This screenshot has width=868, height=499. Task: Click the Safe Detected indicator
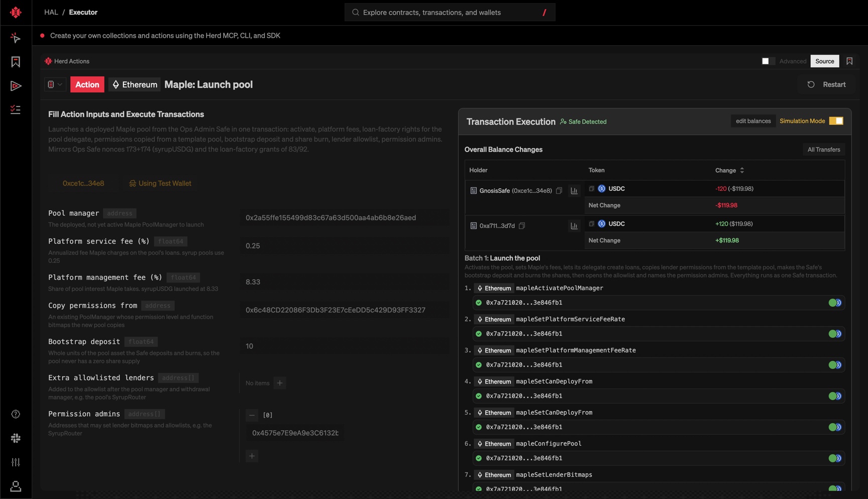(x=583, y=121)
